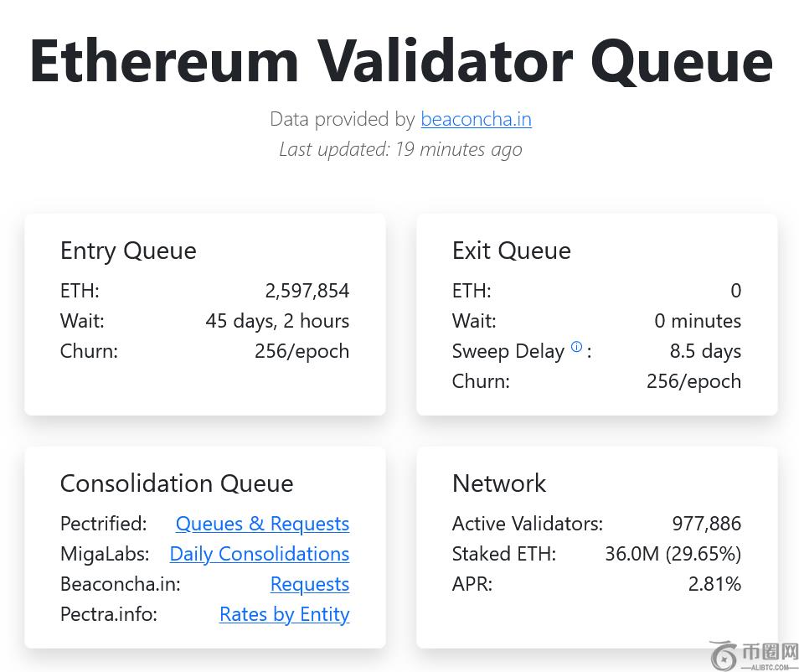This screenshot has width=799, height=672.
Task: Click the Network card heading
Action: [x=498, y=483]
